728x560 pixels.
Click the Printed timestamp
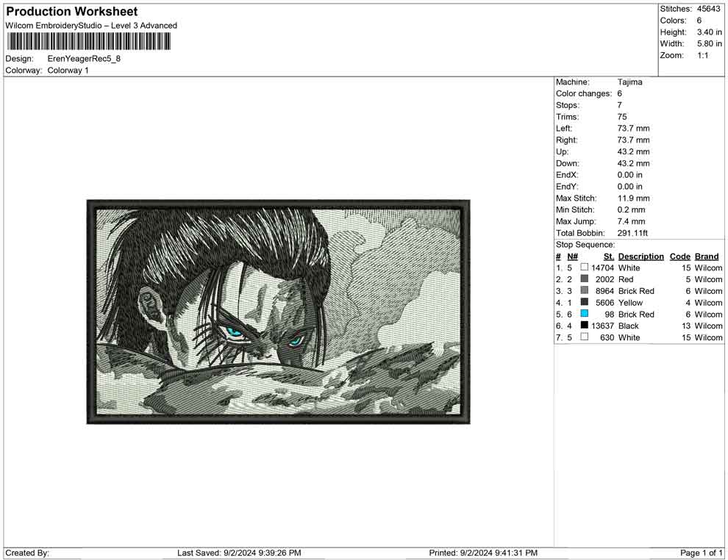point(483,553)
